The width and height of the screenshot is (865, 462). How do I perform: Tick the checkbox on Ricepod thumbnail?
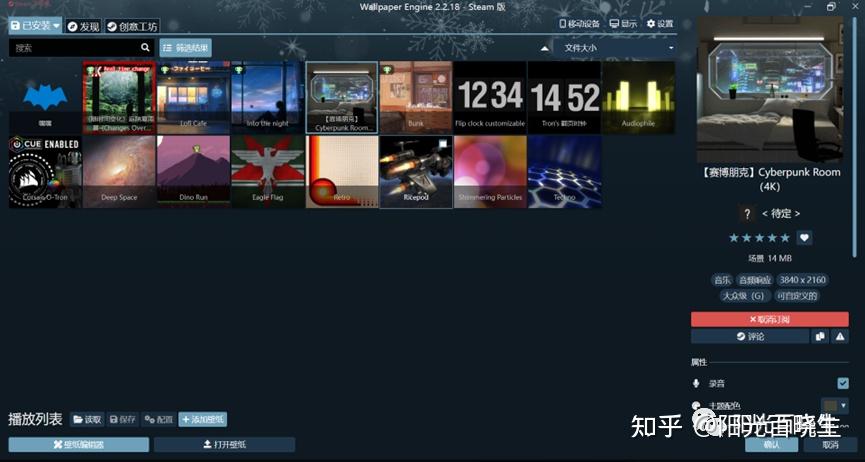pos(443,144)
